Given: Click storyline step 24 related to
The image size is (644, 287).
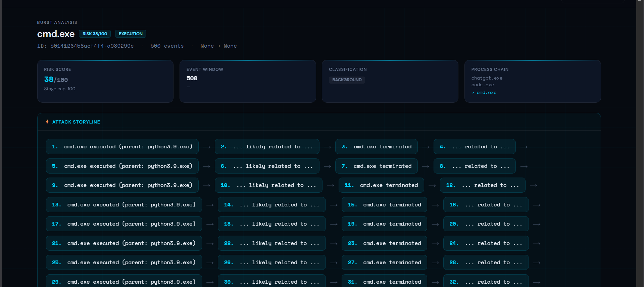Looking at the screenshot, I should (486, 243).
